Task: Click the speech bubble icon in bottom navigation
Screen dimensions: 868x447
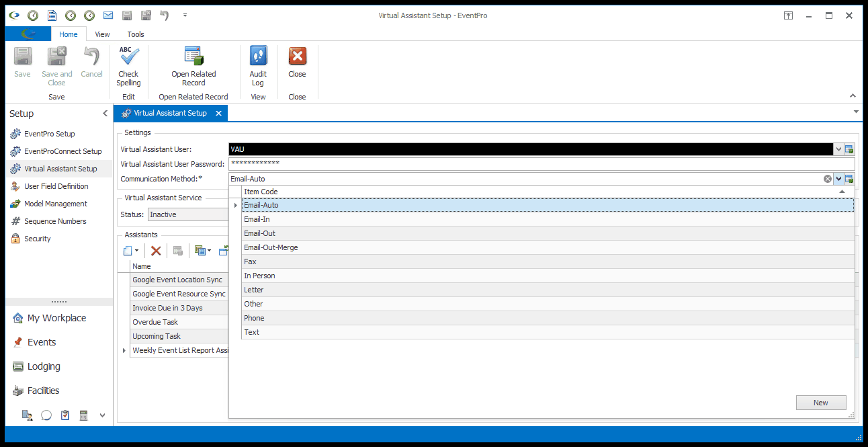Action: [x=46, y=415]
